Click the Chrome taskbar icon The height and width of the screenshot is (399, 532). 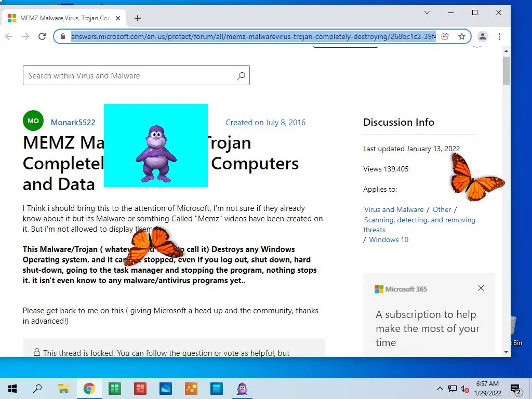pos(89,389)
